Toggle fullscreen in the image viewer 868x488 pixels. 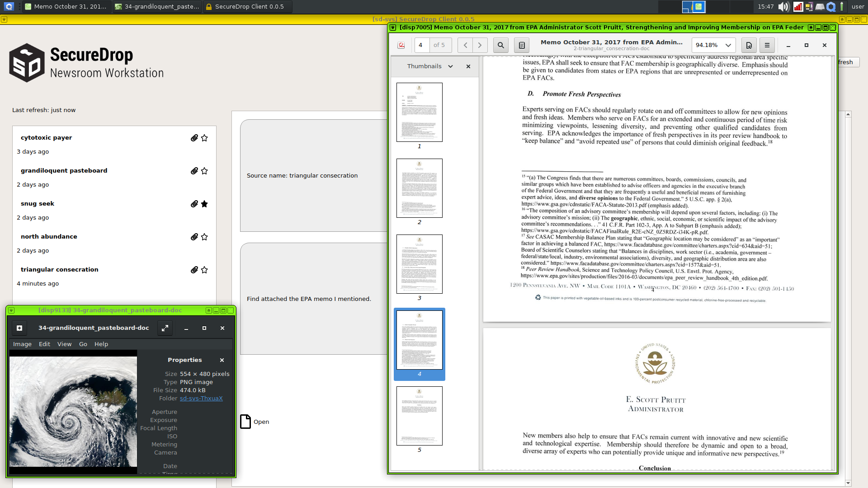coord(165,328)
